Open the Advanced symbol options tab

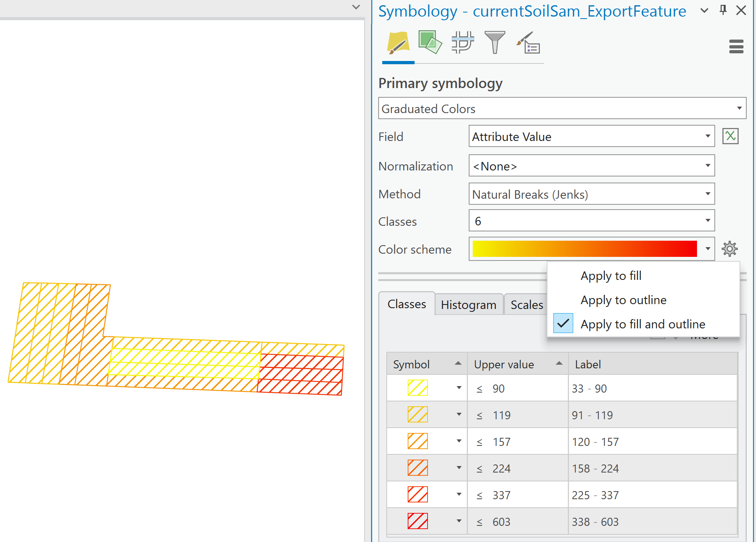(x=528, y=42)
